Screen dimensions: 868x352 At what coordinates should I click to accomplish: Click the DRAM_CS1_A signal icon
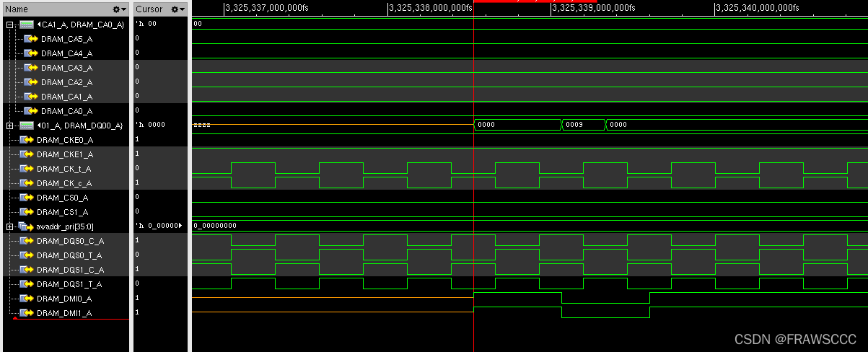pos(27,212)
